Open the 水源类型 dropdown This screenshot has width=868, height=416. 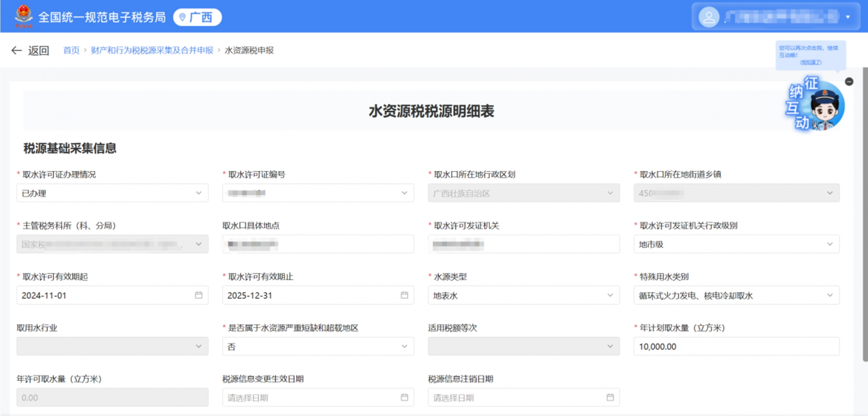tap(610, 295)
